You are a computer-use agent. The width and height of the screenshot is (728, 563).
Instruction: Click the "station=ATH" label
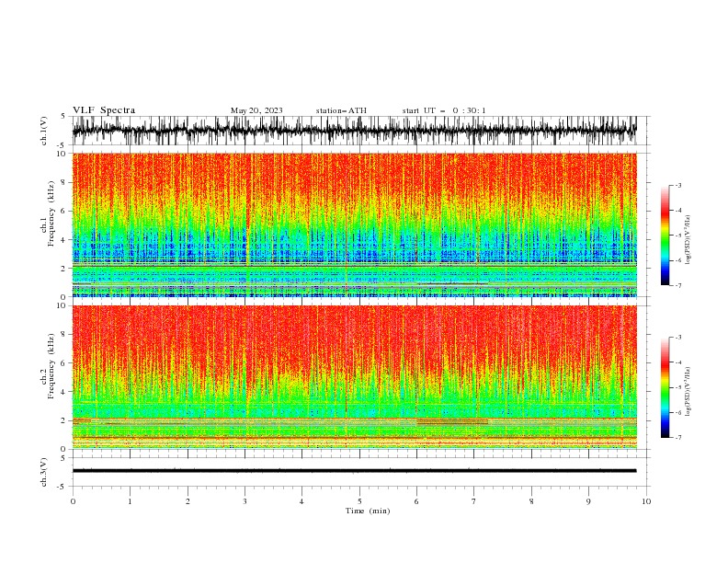tap(341, 110)
